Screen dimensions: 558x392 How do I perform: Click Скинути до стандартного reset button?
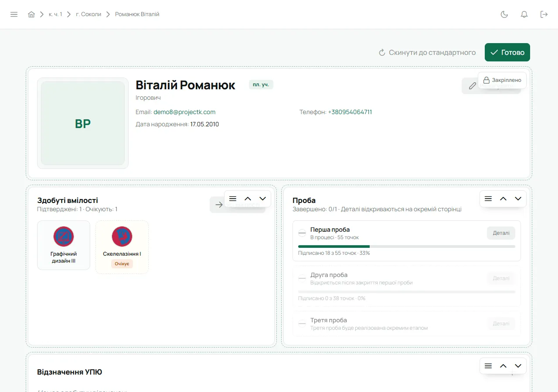[427, 52]
